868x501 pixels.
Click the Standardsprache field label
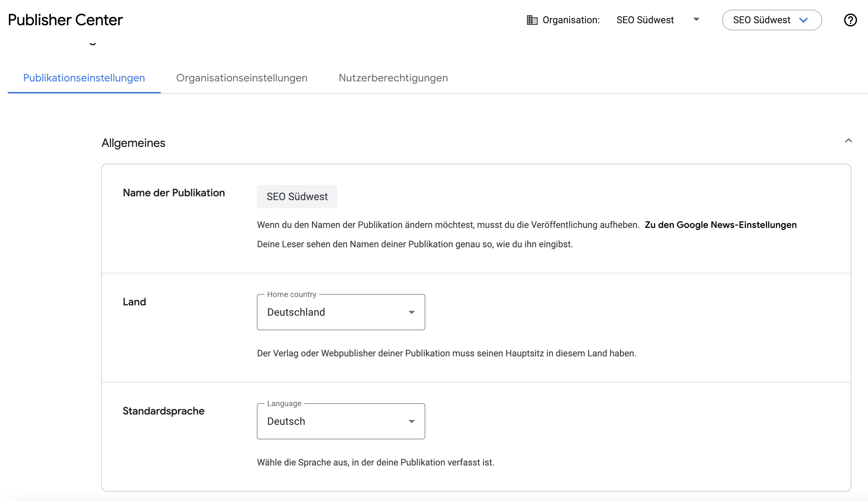[163, 411]
